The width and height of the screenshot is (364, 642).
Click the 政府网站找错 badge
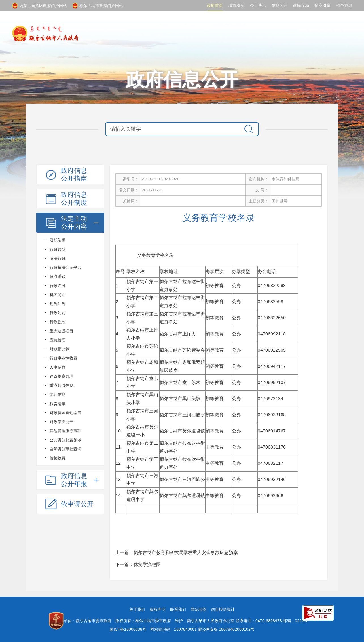318,613
